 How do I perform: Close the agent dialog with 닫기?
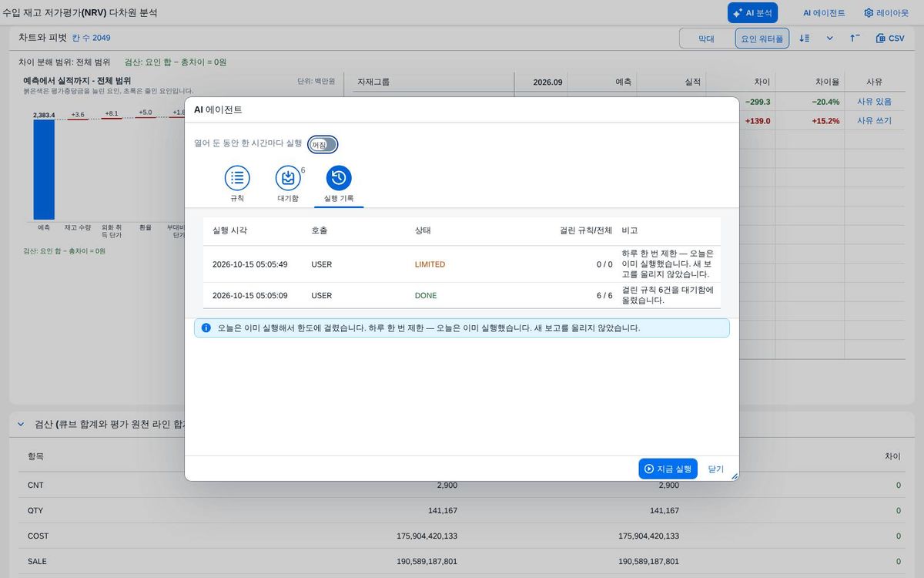point(716,469)
